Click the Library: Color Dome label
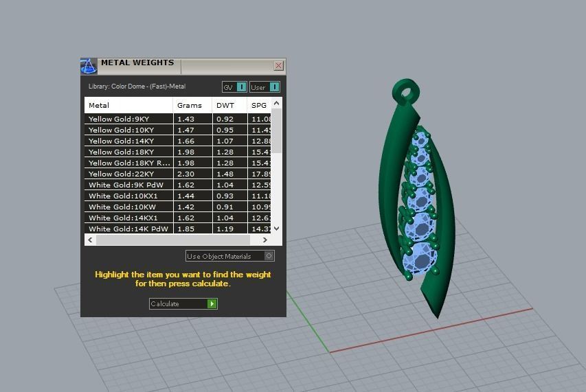The width and height of the screenshot is (586, 392). pos(137,87)
